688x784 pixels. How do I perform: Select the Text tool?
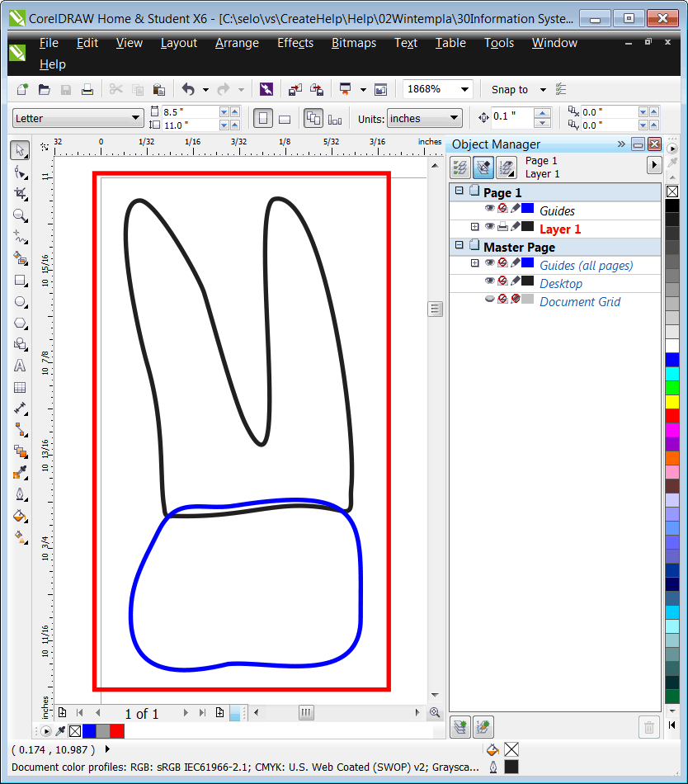[20, 366]
